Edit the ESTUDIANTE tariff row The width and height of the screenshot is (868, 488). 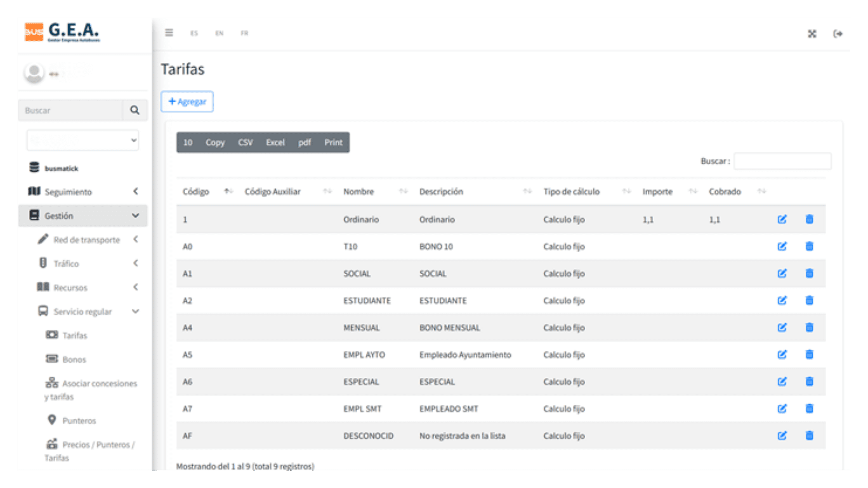pyautogui.click(x=782, y=300)
